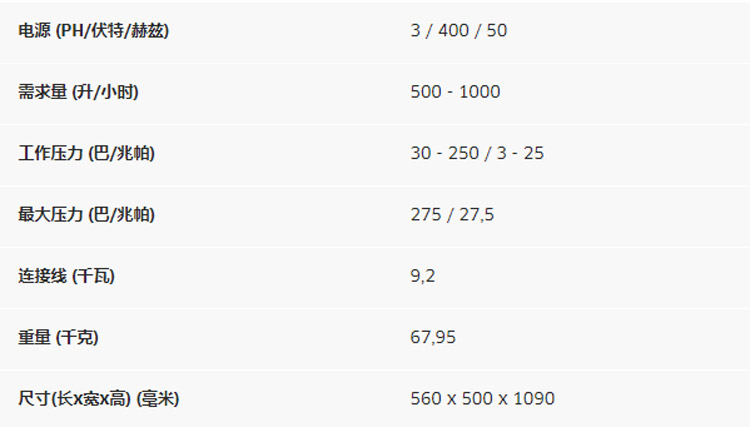Click the 工作压力 (巴/兆帕) label

coord(86,154)
